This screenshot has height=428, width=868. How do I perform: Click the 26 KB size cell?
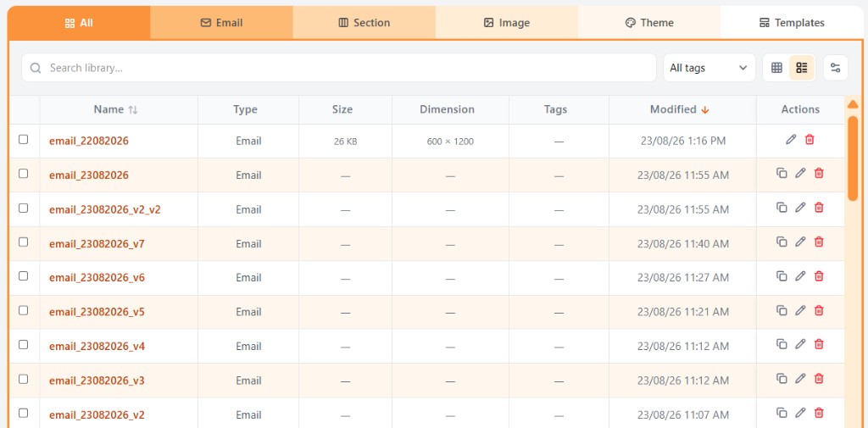tap(346, 142)
